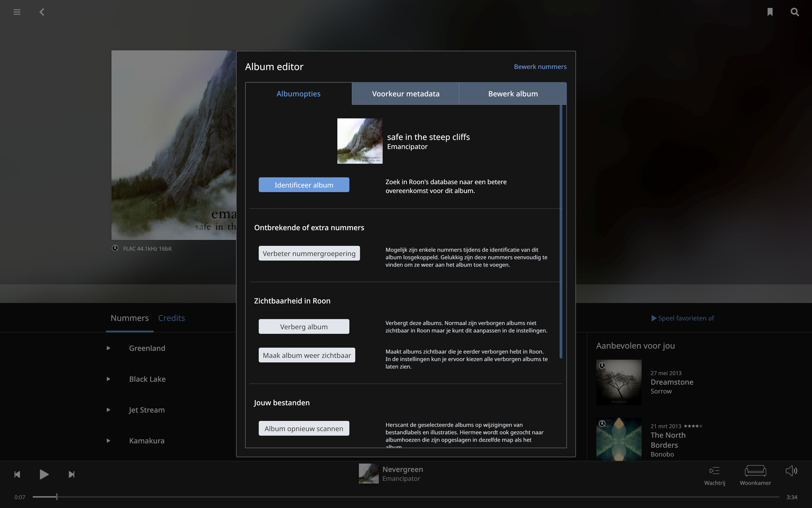Play the Black Lake track arrow
The height and width of the screenshot is (508, 812).
(x=108, y=379)
